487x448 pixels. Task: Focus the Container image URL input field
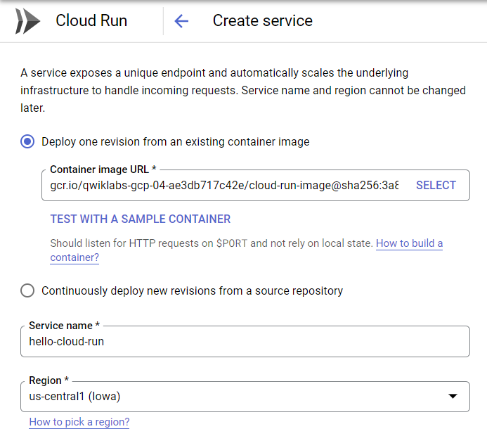[225, 186]
